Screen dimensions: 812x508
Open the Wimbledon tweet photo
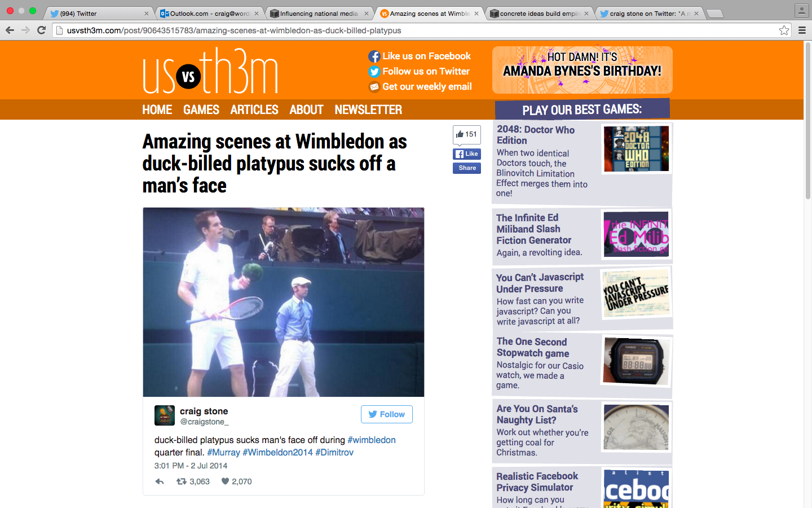click(x=284, y=302)
